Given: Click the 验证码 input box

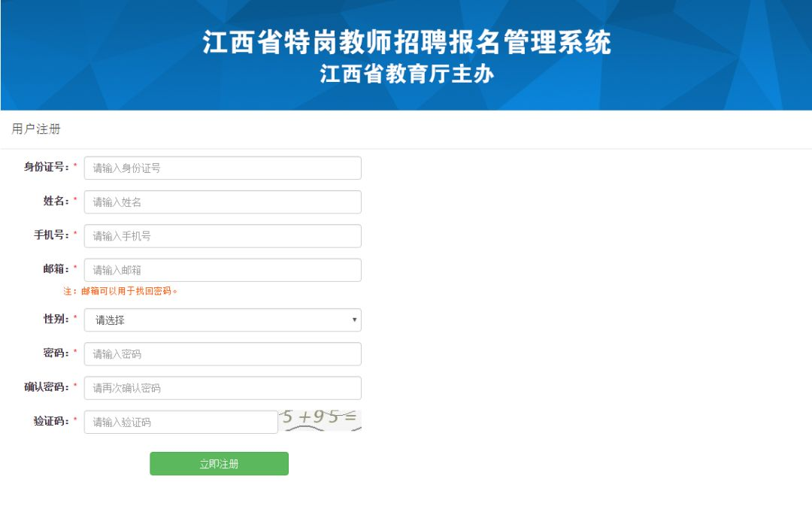Looking at the screenshot, I should [x=180, y=422].
